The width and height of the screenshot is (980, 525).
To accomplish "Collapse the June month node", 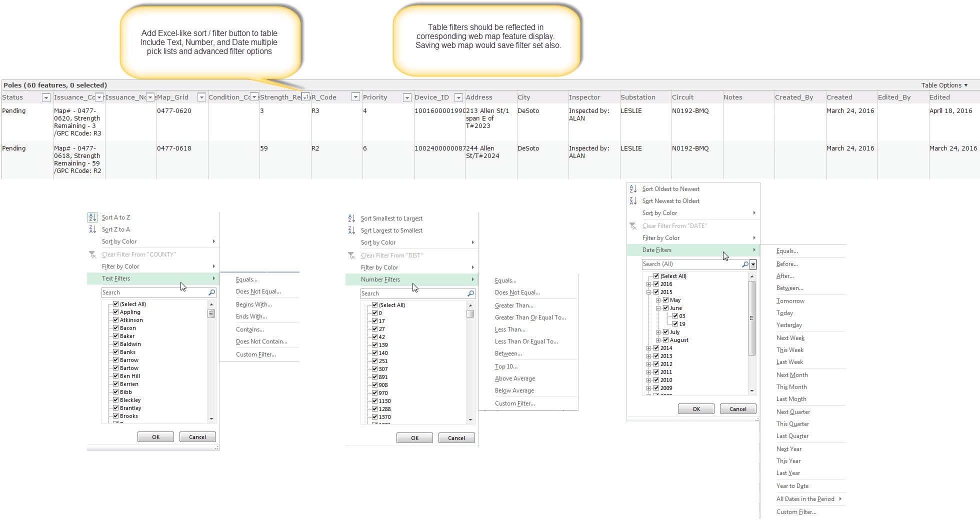I will (x=658, y=308).
